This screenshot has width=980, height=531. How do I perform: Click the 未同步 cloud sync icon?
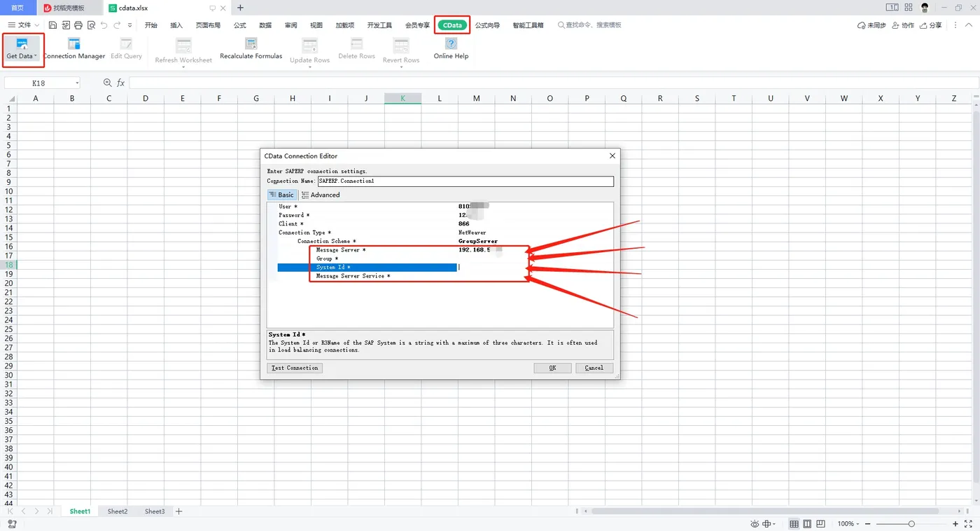click(862, 25)
